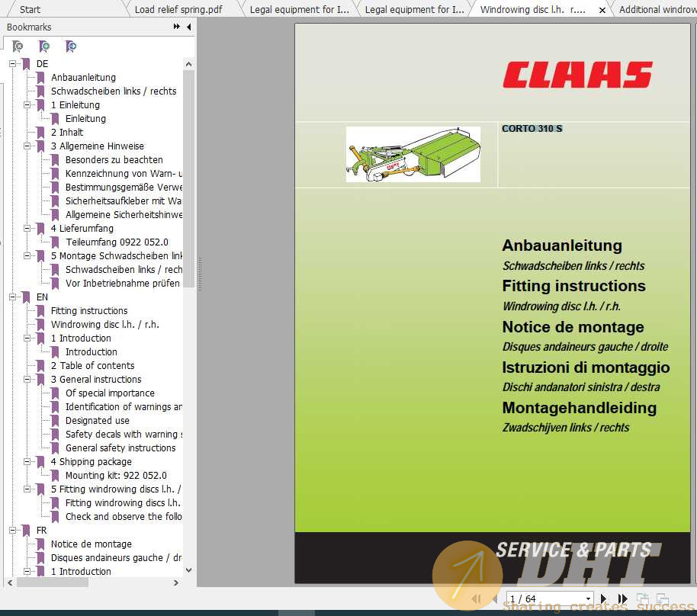The height and width of the screenshot is (616, 697).
Task: Open the page number dropdown
Action: point(588,598)
